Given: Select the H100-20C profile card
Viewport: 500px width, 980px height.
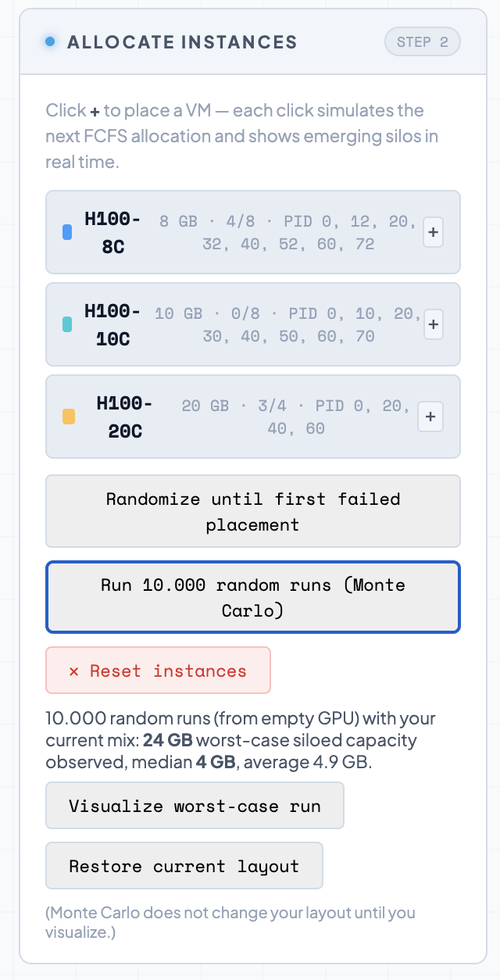Looking at the screenshot, I should (x=252, y=417).
